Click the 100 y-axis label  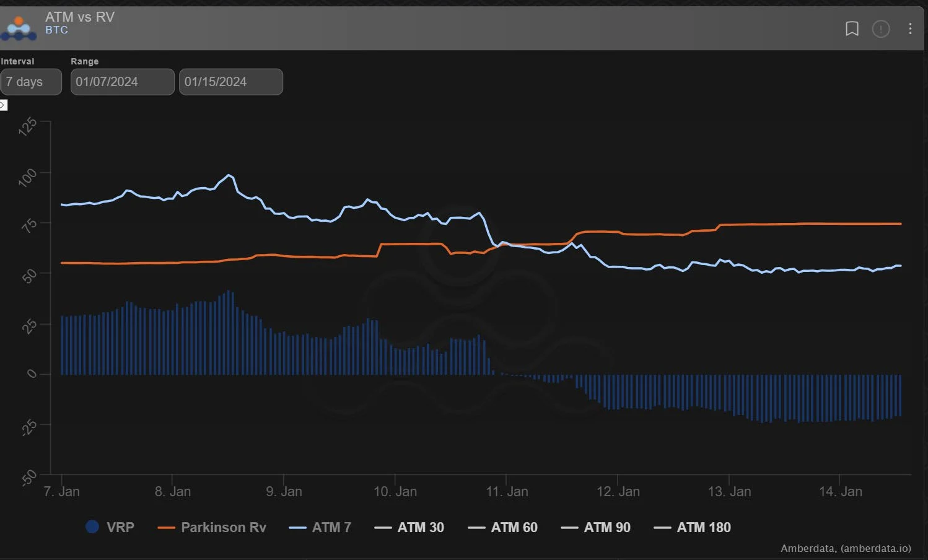(27, 178)
